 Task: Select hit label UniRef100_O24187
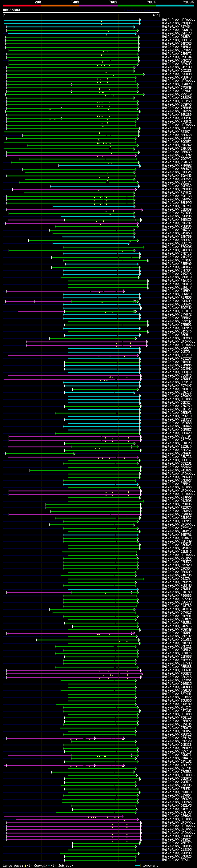(177, 738)
